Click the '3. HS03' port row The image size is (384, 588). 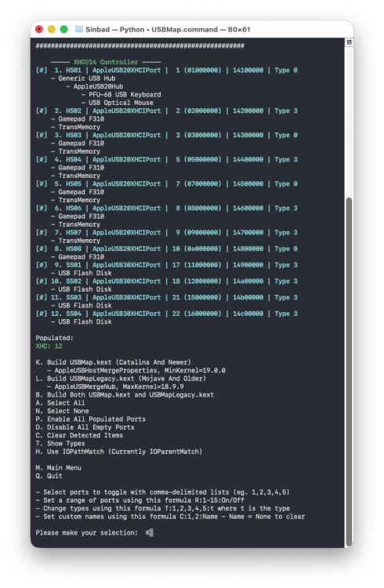166,135
